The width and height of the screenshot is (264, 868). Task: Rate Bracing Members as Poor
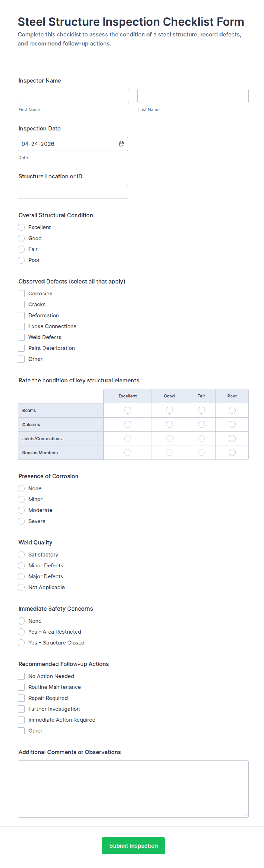(232, 453)
